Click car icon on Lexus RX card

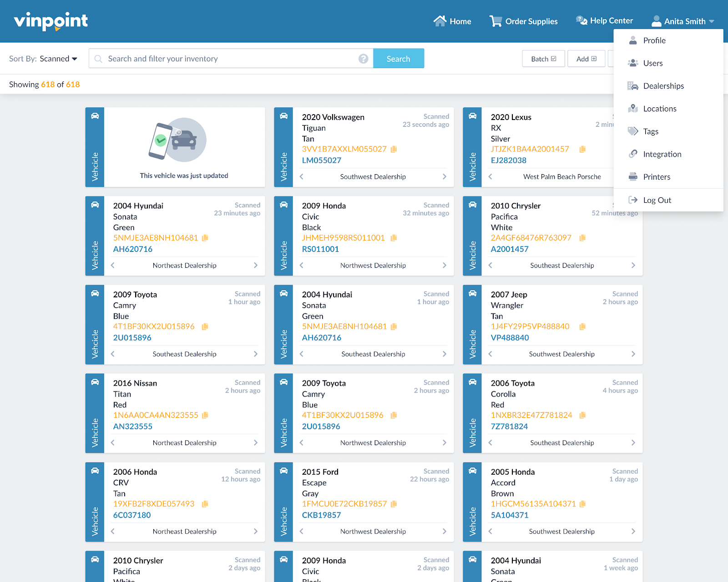472,116
